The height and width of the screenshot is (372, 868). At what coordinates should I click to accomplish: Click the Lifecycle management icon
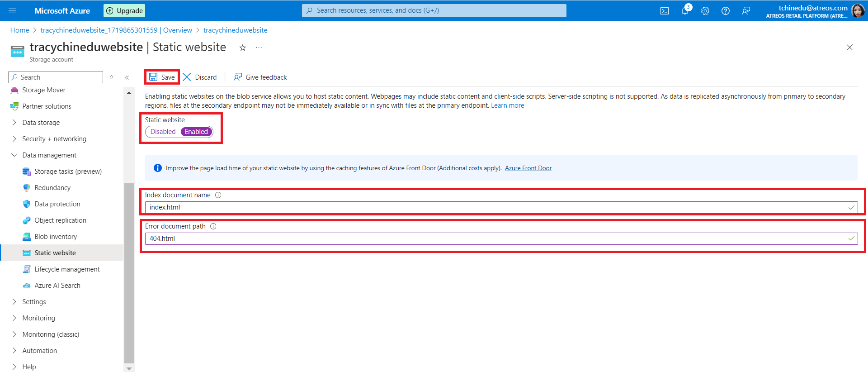[x=27, y=269]
